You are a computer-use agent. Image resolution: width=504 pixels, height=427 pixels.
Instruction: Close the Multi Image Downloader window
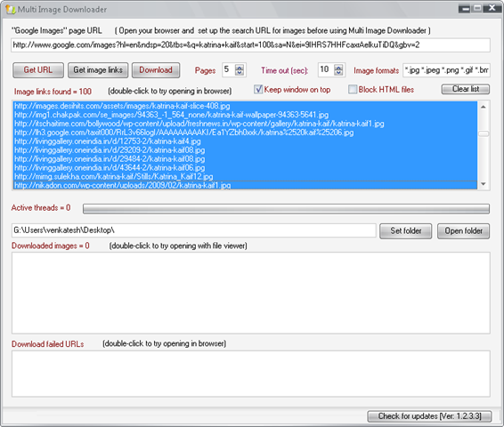coord(492,9)
